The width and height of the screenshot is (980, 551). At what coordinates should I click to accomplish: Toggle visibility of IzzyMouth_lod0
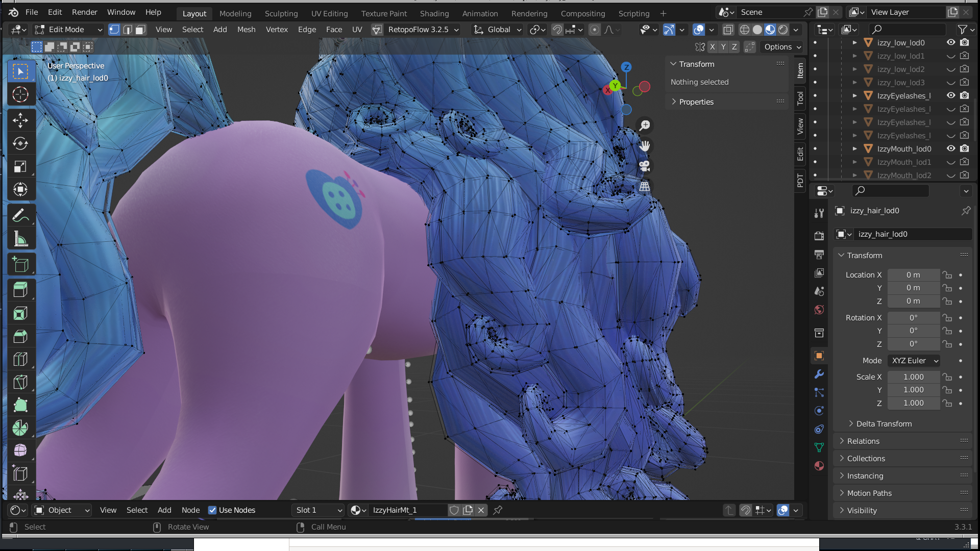[x=951, y=149]
